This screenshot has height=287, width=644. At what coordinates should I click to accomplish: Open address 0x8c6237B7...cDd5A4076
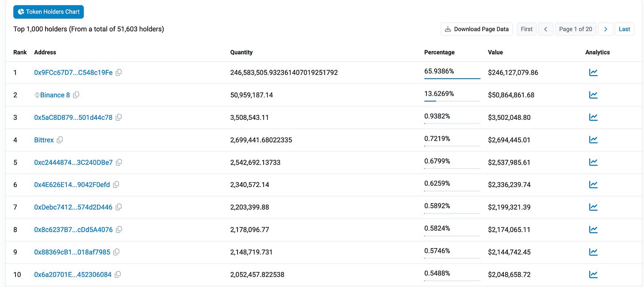[73, 230]
